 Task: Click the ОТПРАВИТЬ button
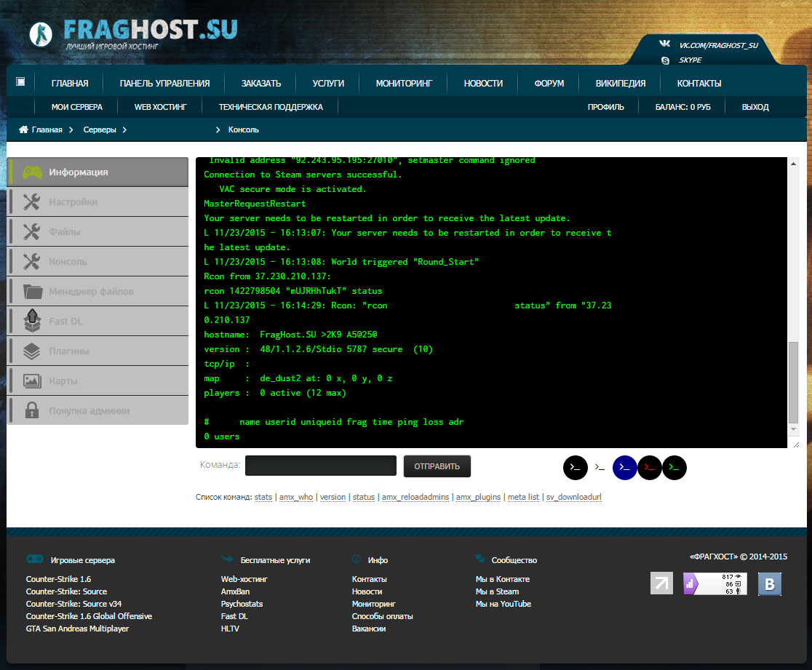(x=437, y=466)
